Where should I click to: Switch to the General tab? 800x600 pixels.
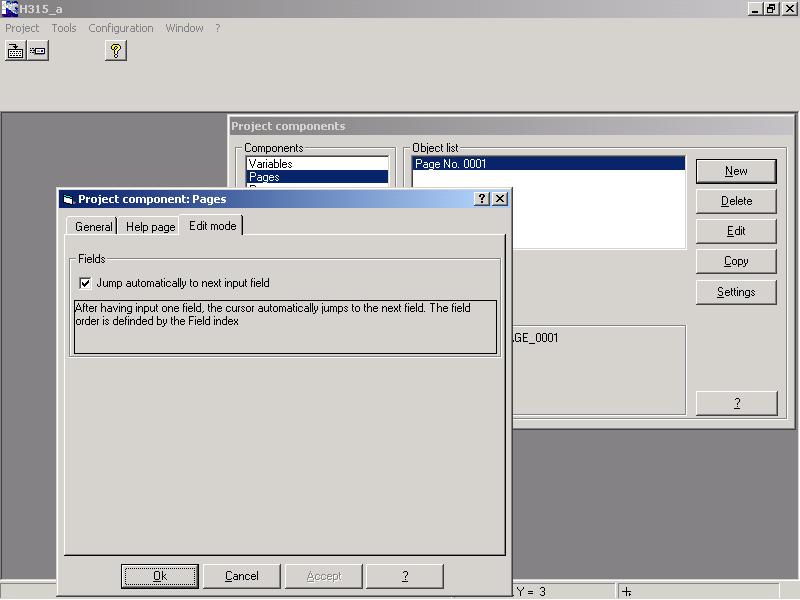93,227
